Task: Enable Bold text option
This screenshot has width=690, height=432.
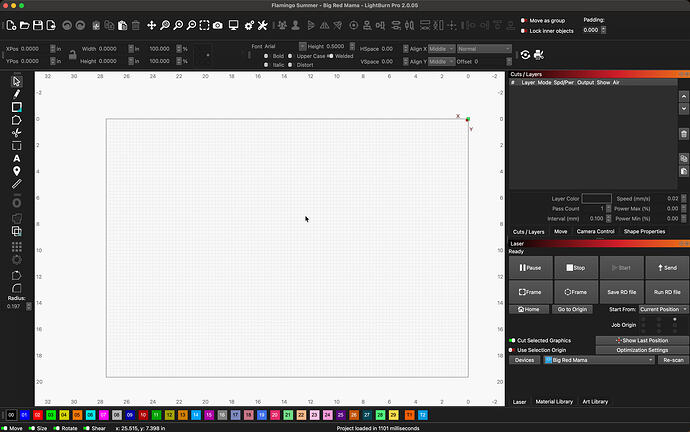Action: click(x=266, y=56)
